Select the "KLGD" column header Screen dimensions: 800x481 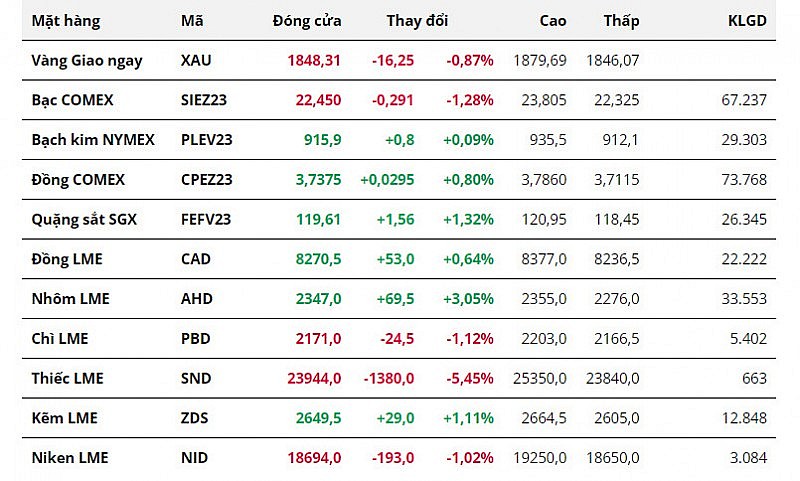tap(747, 20)
